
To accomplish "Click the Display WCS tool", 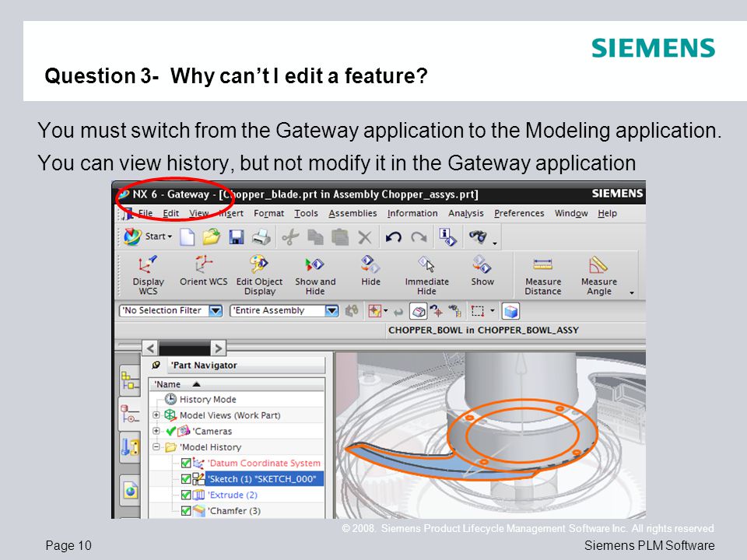I will 148,275.
